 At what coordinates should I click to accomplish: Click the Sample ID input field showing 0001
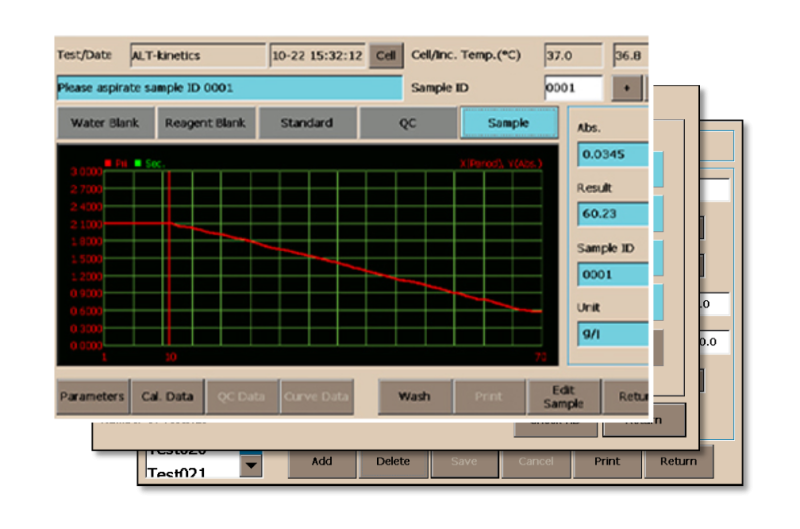tap(572, 88)
